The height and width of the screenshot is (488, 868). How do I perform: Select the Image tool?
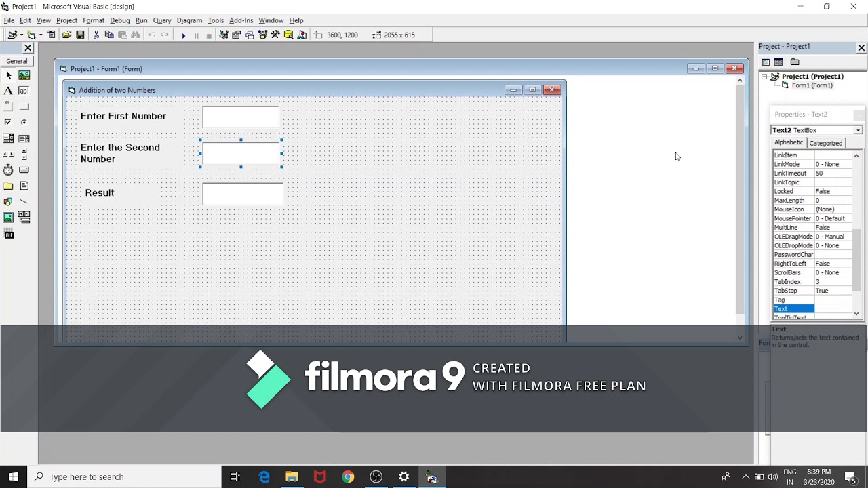pos(8,218)
